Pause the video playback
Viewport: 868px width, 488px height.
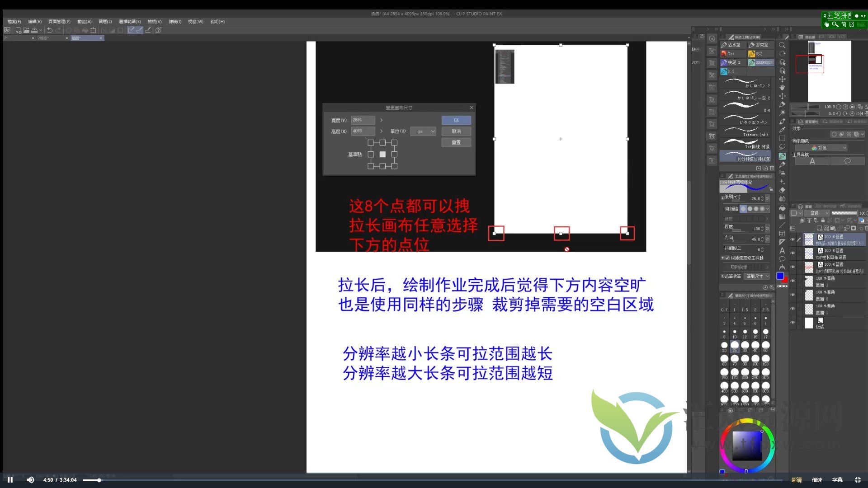coord(10,480)
